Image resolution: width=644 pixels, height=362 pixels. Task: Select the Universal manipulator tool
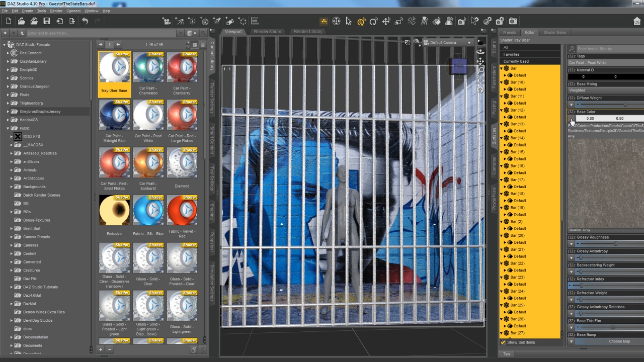click(x=361, y=21)
